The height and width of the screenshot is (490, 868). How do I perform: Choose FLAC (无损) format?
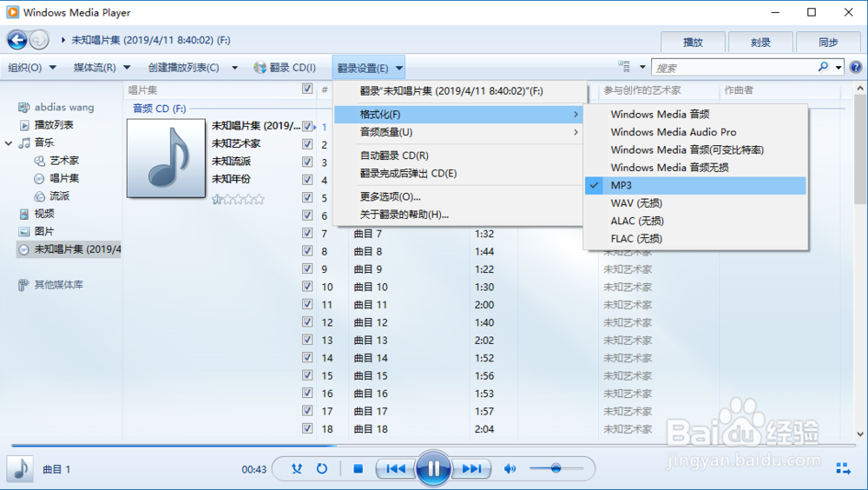pos(695,238)
